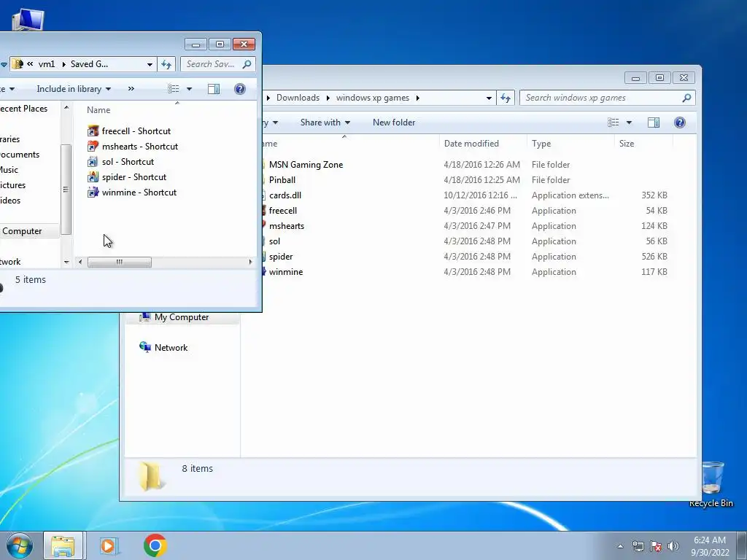747x560 pixels.
Task: Expand the arrow after Downloads breadcrumb
Action: [x=328, y=98]
